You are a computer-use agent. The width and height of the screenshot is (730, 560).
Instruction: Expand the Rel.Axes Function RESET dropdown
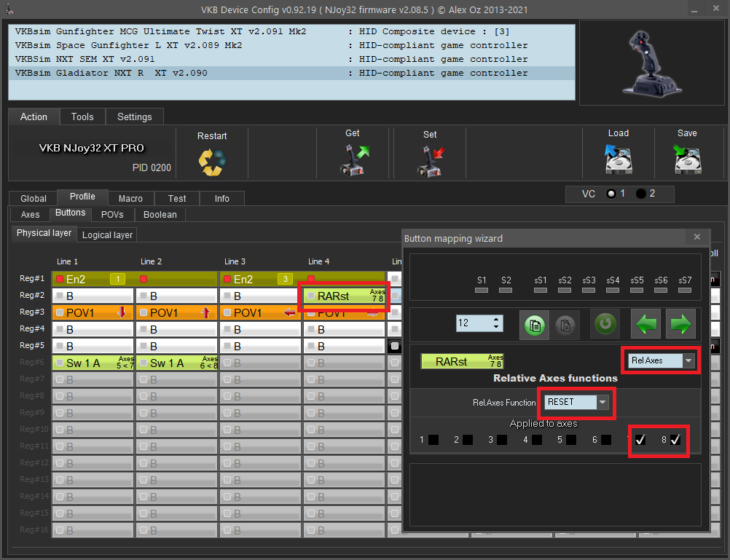(602, 402)
